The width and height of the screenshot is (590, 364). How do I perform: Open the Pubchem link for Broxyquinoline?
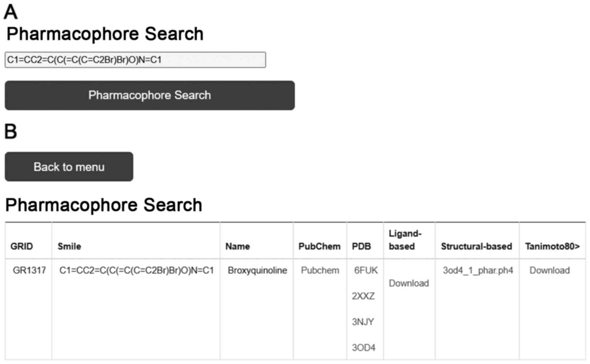tap(320, 270)
